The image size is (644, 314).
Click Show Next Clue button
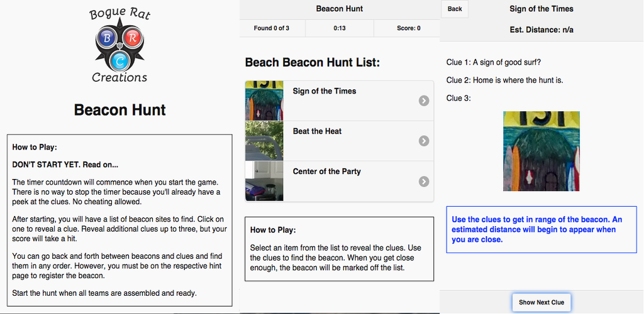[541, 302]
